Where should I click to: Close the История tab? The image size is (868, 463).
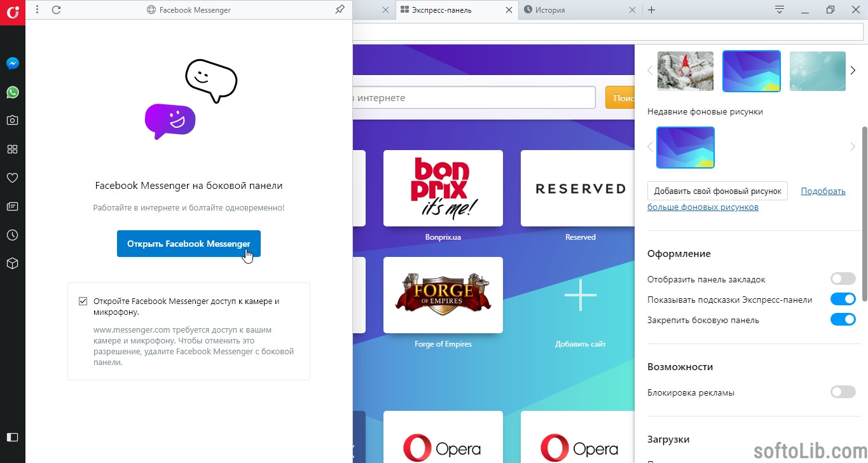point(631,10)
